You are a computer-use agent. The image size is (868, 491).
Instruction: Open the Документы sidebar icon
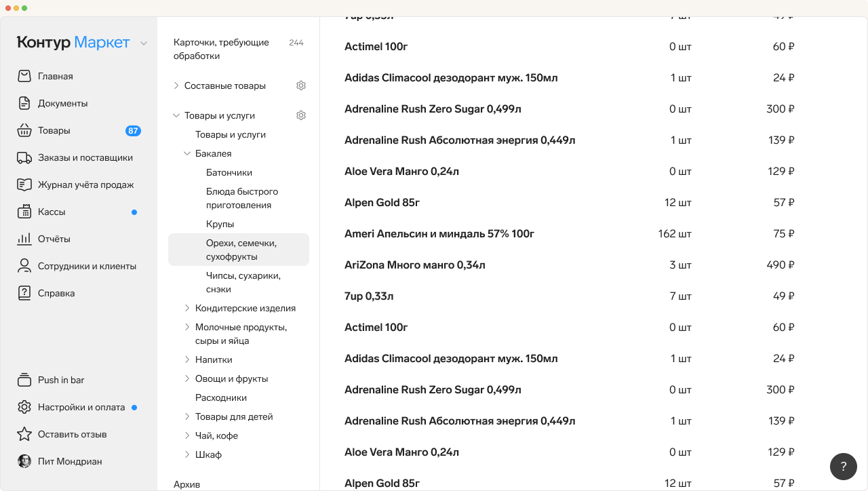coord(24,103)
